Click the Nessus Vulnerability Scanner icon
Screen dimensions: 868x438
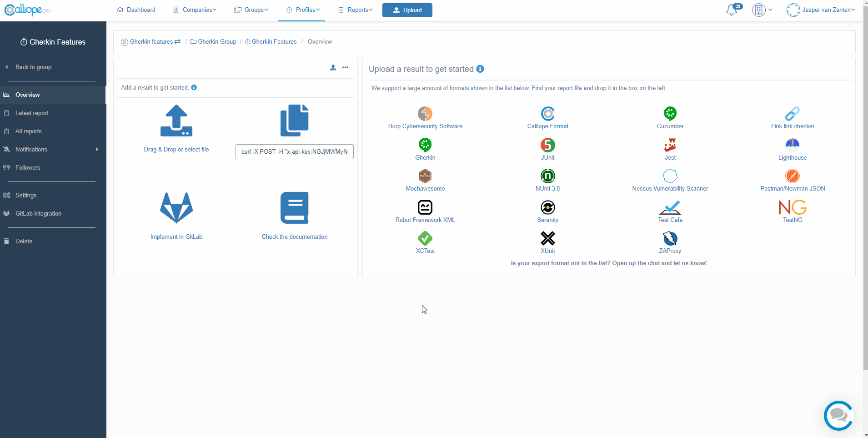coord(670,176)
